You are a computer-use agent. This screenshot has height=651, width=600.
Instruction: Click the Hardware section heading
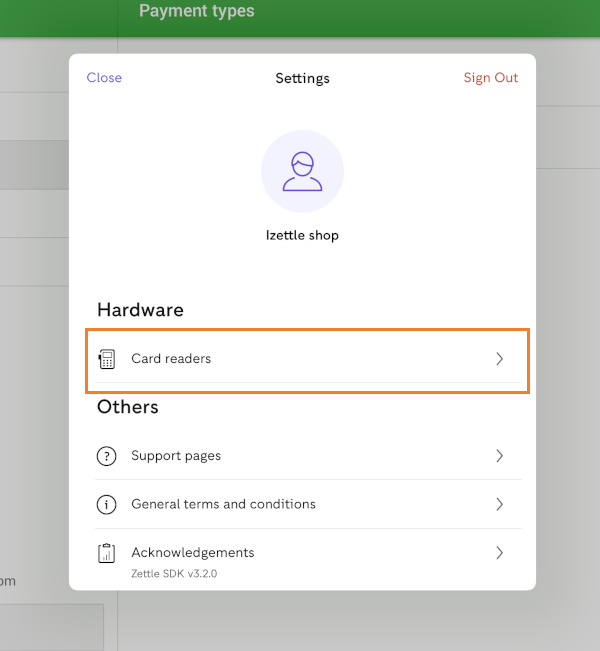pos(140,310)
